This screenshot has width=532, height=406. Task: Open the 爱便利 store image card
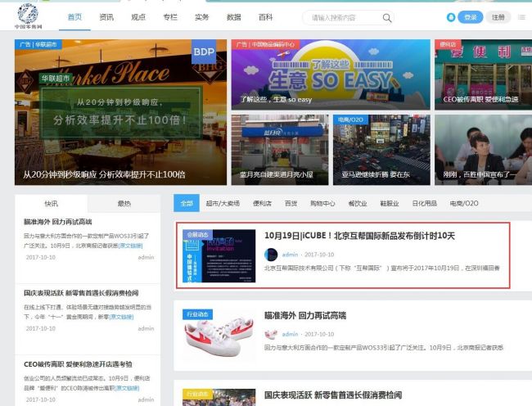(483, 74)
